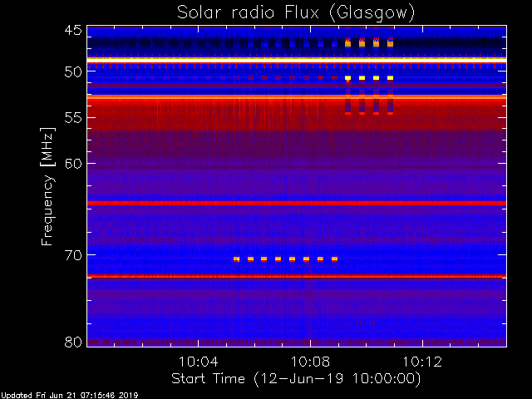Click the red horizontal band near 64 MHz
This screenshot has width=532, height=399.
point(297,203)
